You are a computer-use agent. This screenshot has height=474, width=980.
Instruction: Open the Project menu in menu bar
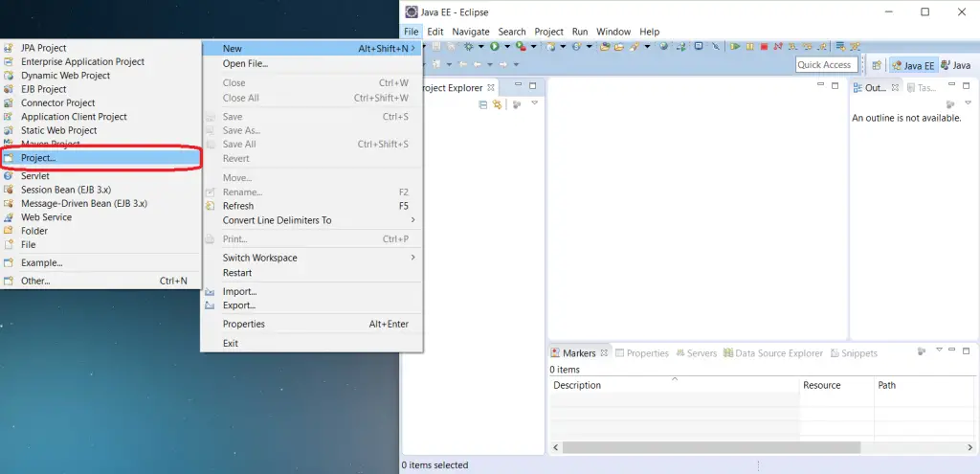coord(548,32)
